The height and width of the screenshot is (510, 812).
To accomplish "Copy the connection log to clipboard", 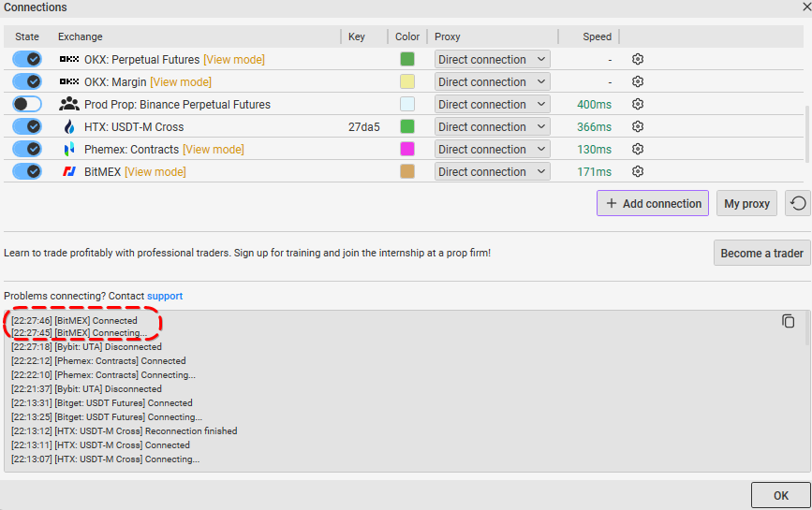I will 789,321.
